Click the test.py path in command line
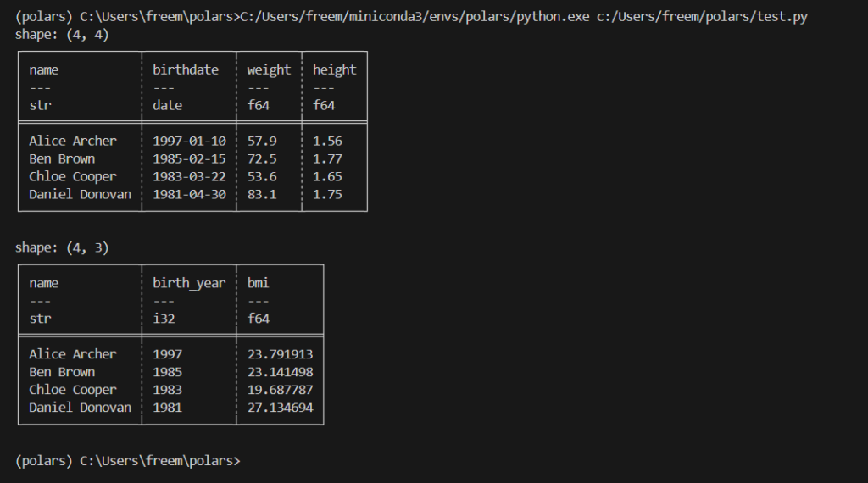868x483 pixels. 702,17
